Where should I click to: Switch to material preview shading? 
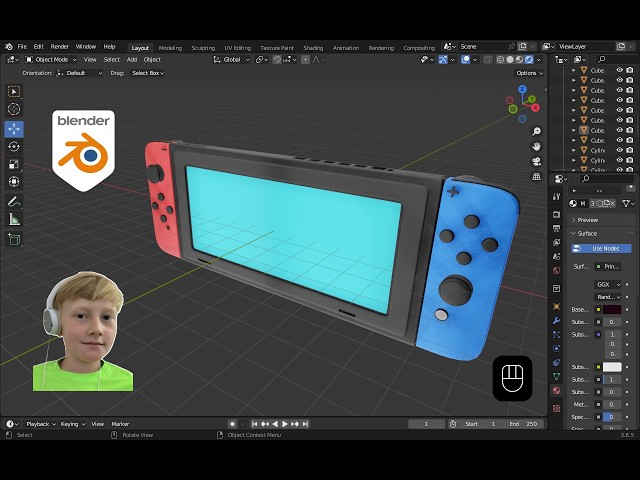pos(519,60)
